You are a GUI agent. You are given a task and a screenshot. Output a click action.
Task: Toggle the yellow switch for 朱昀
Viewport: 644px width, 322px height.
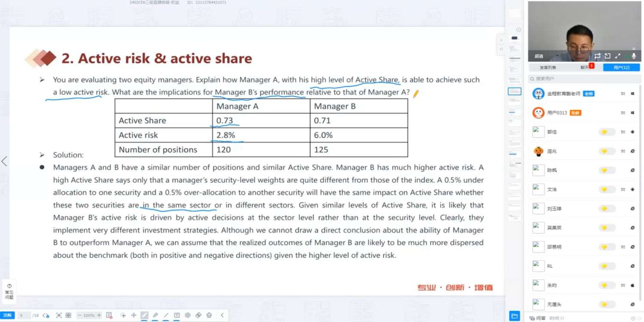607,285
